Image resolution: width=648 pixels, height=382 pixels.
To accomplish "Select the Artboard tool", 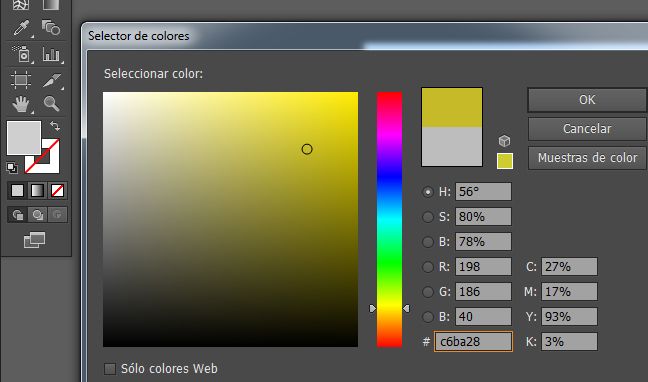I will [21, 79].
